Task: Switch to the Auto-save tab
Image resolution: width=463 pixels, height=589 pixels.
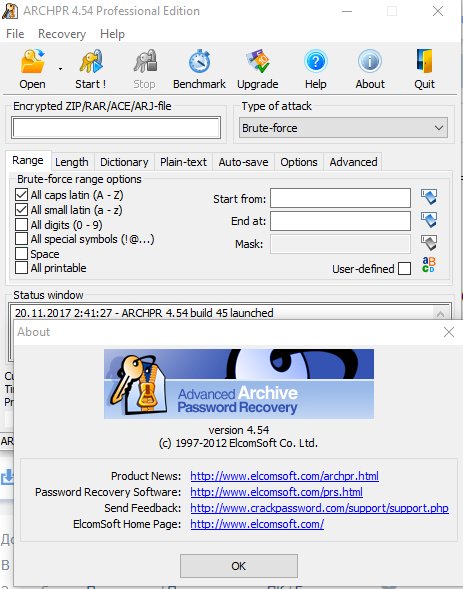Action: [243, 162]
